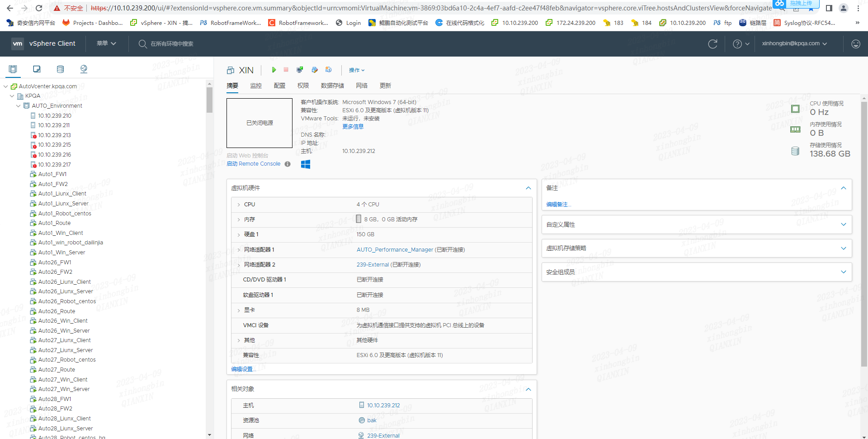Click the take snapshot toolbar icon
This screenshot has width=868, height=439.
(329, 70)
